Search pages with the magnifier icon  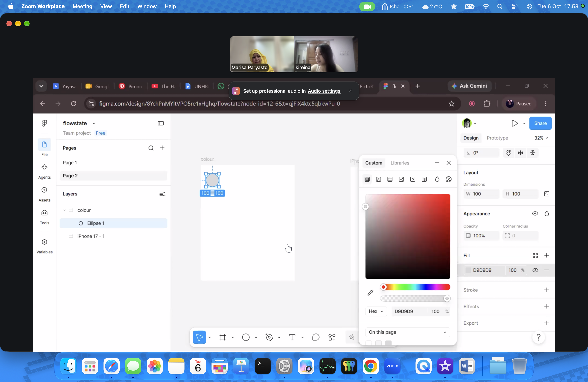151,148
